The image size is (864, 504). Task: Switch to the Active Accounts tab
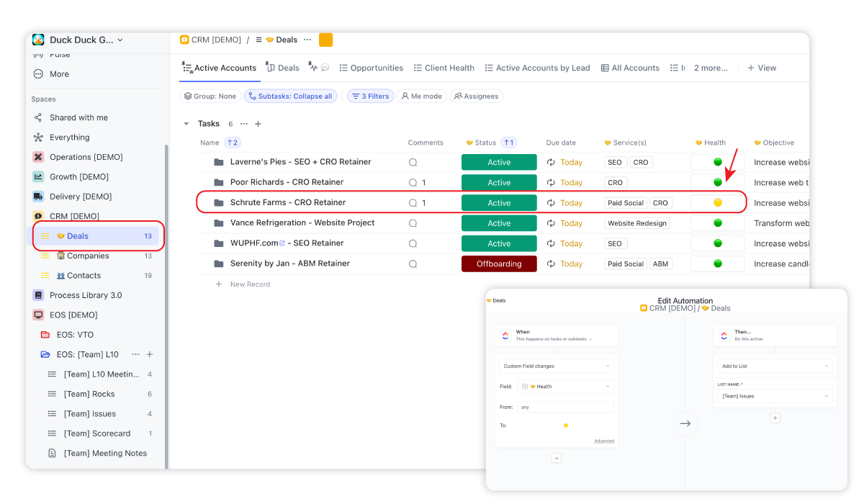[x=218, y=68]
